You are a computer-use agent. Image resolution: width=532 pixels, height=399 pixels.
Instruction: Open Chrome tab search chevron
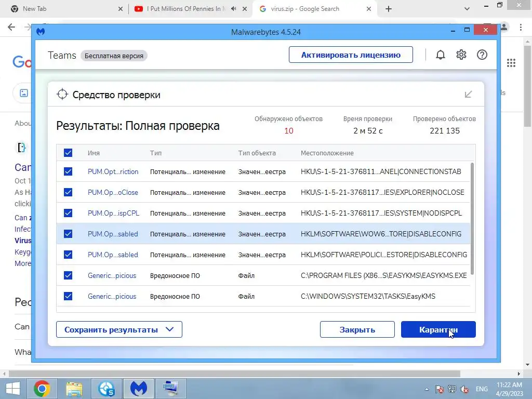pos(467,9)
